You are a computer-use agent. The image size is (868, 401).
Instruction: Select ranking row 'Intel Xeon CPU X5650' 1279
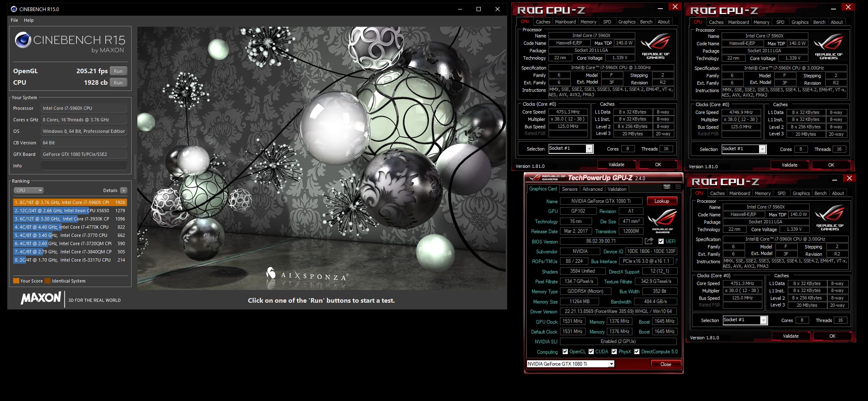[x=70, y=211]
